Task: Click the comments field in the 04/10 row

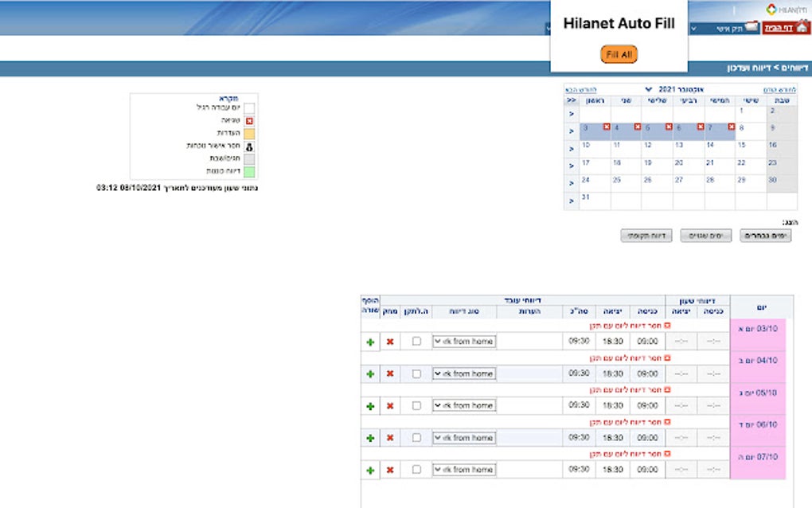Action: click(x=529, y=373)
